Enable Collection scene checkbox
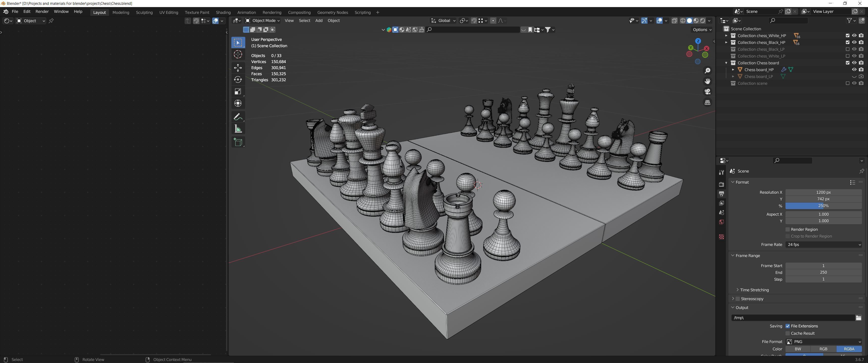868x363 pixels. (x=848, y=83)
